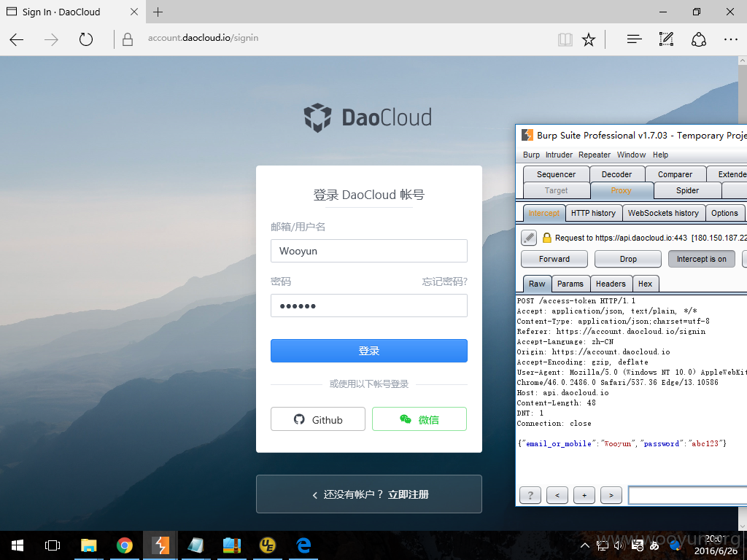This screenshot has height=560, width=747.
Task: Open the Windows Start menu
Action: [18, 545]
